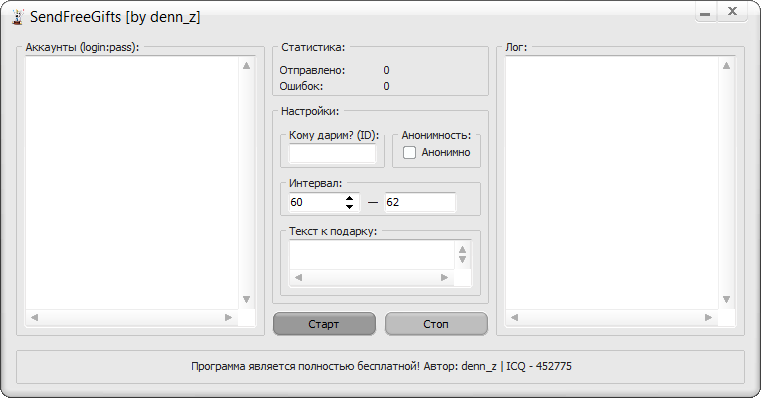The height and width of the screenshot is (398, 761).
Task: Click the Статистика: group label
Action: 313,48
